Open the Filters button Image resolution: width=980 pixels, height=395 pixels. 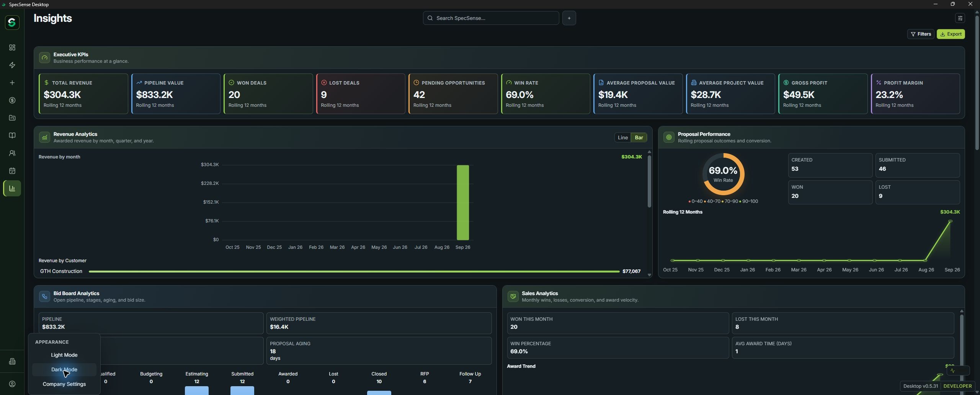(x=921, y=34)
